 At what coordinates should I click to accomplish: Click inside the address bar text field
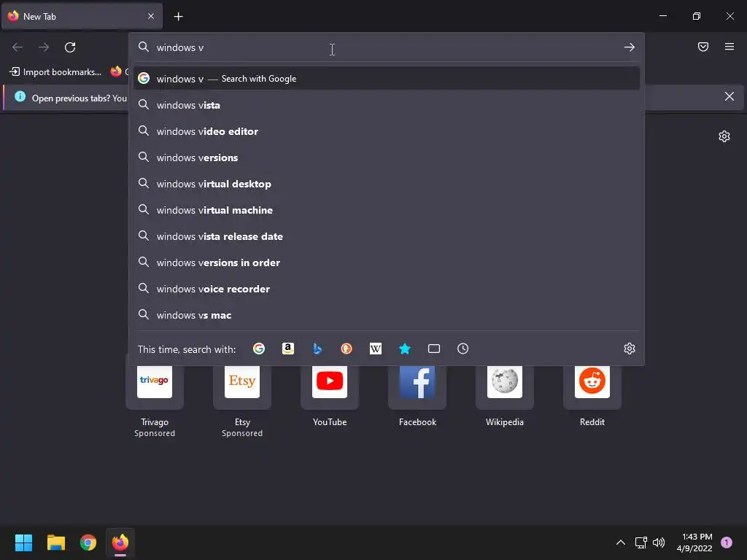click(386, 47)
